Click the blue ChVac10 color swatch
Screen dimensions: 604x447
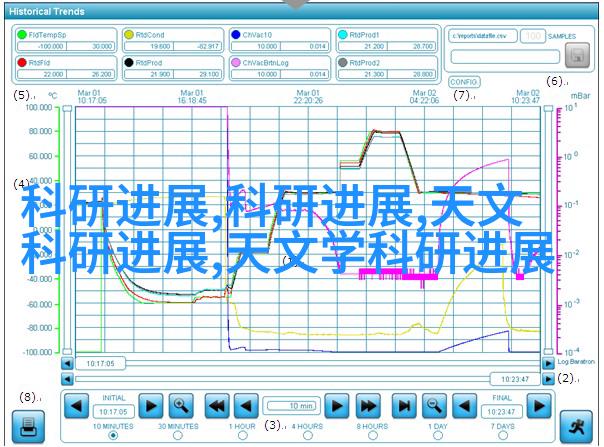236,35
